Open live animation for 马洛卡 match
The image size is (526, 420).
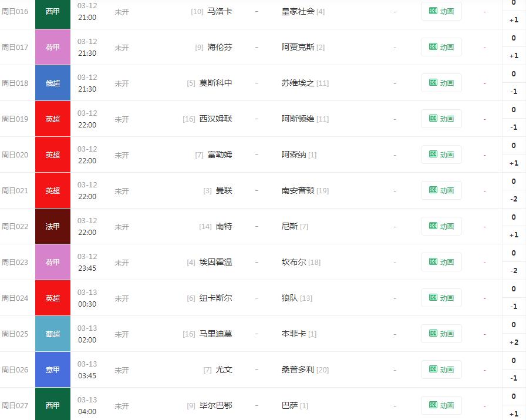[x=441, y=11]
